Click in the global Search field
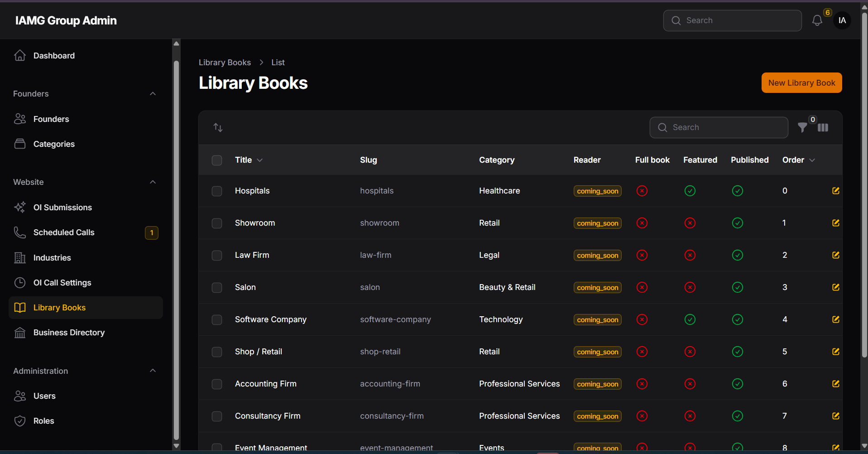The image size is (868, 454). pos(732,20)
